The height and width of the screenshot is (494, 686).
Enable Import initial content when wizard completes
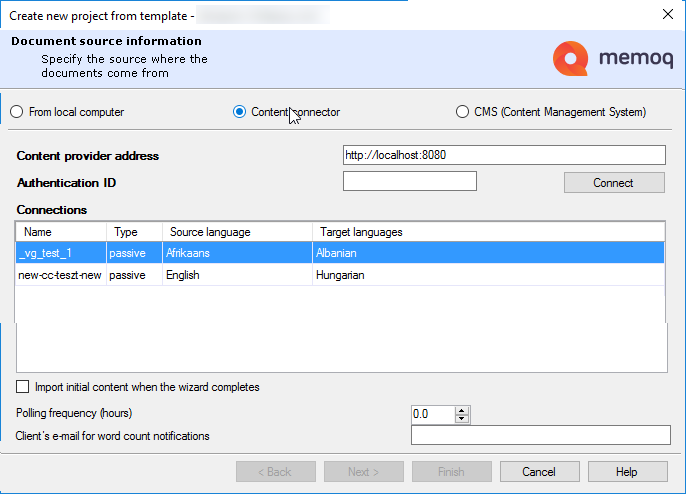tap(23, 387)
